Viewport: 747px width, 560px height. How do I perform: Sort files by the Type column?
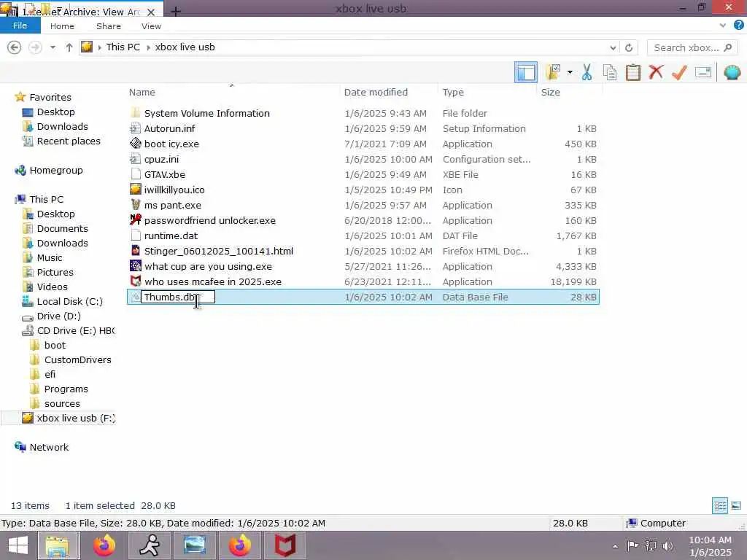[453, 93]
